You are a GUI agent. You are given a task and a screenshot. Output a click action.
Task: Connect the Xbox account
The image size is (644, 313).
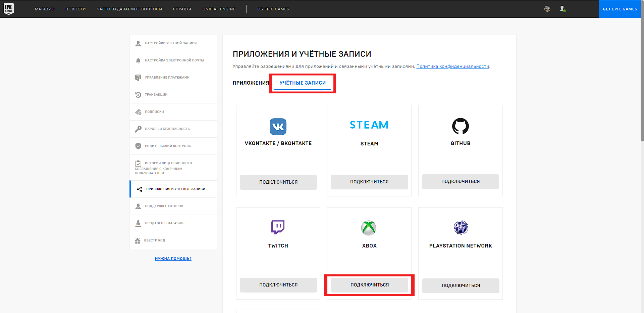370,285
